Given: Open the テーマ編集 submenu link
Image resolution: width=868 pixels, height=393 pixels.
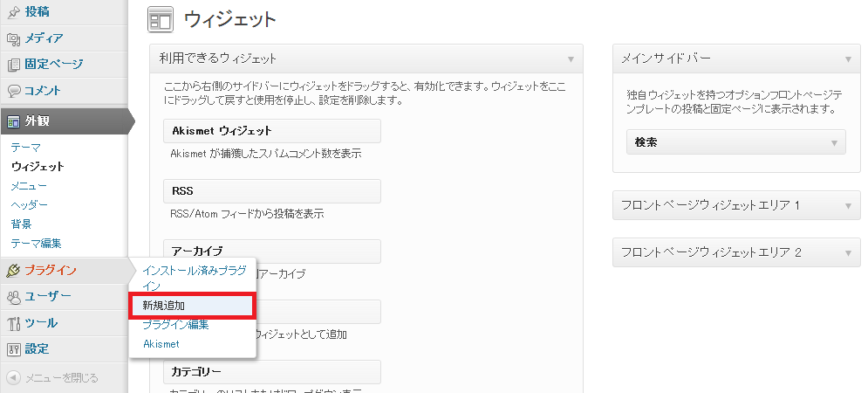Looking at the screenshot, I should pyautogui.click(x=36, y=243).
